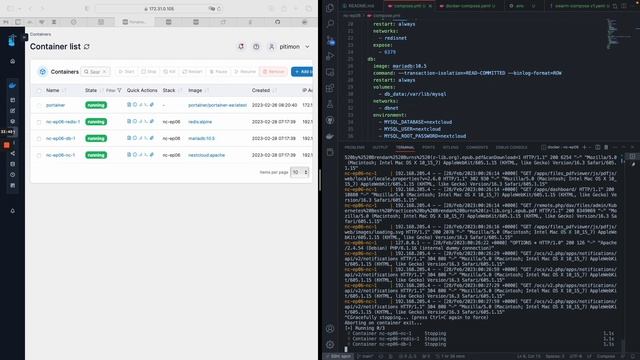
Task: Click the VS Code editor minimap
Action: pos(619,35)
